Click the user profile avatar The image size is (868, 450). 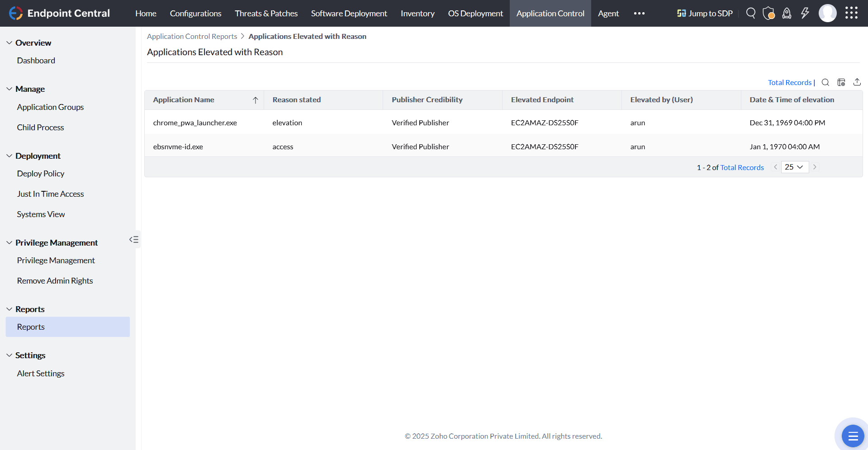coord(827,13)
